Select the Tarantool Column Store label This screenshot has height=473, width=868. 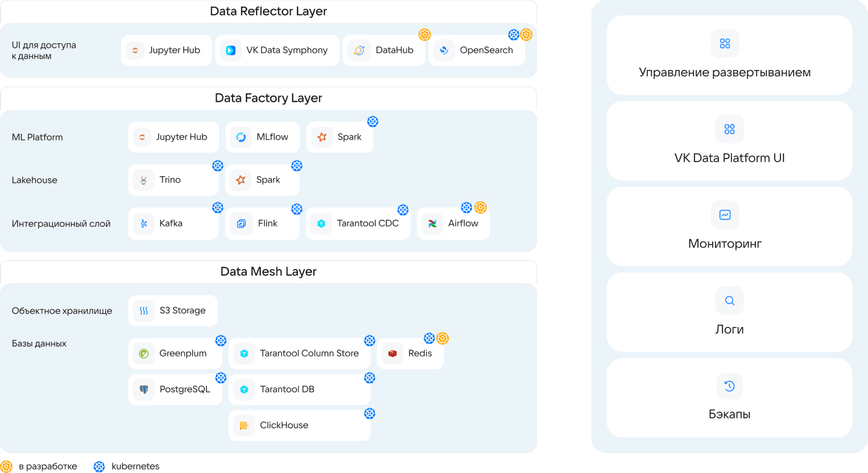tap(309, 353)
